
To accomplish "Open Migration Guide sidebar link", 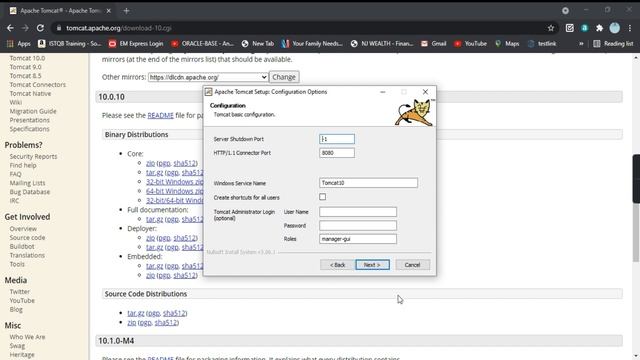I will [33, 111].
